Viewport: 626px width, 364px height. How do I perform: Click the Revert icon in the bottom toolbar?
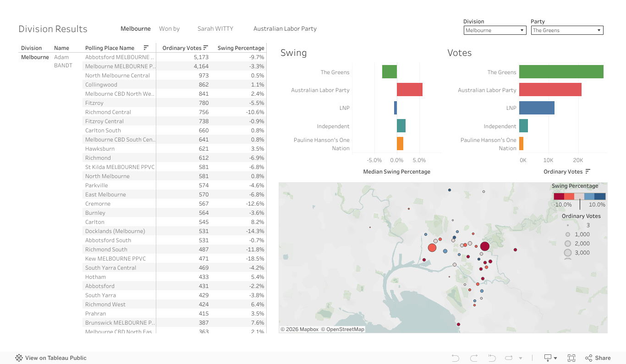tap(492, 358)
